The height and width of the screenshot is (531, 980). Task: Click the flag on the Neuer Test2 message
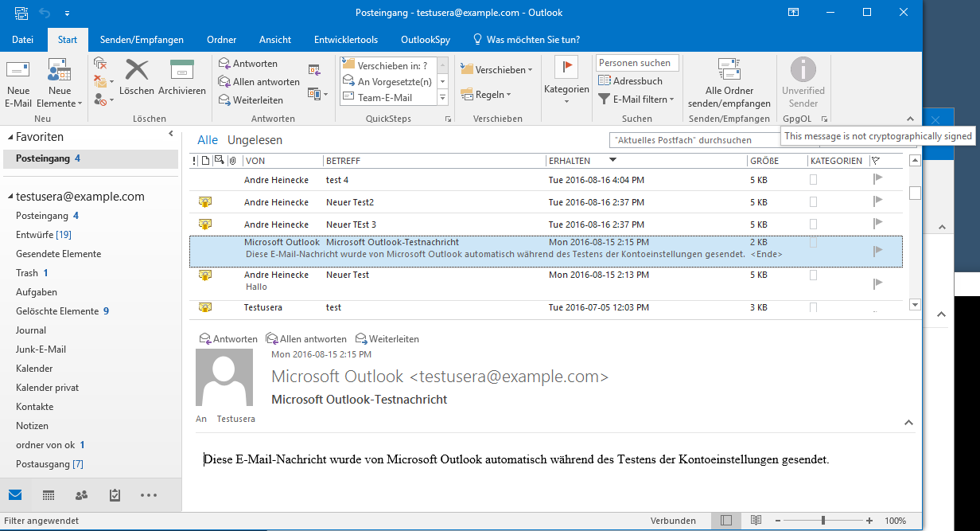click(878, 202)
